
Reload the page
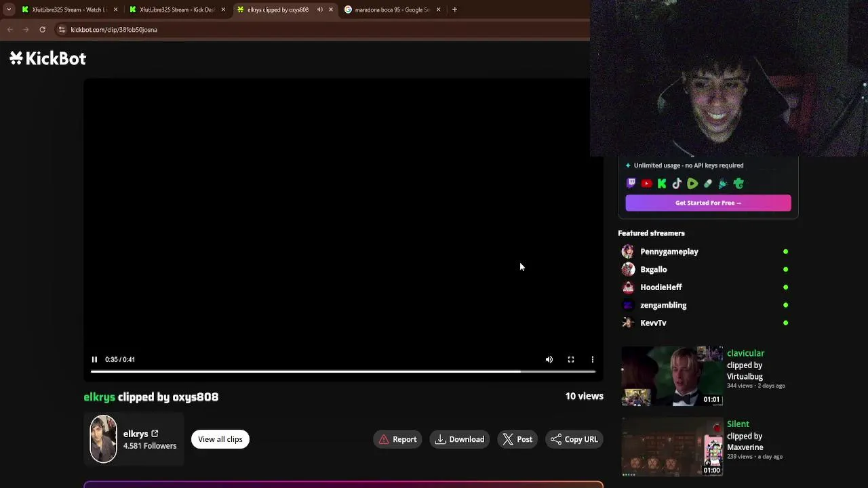tap(42, 30)
